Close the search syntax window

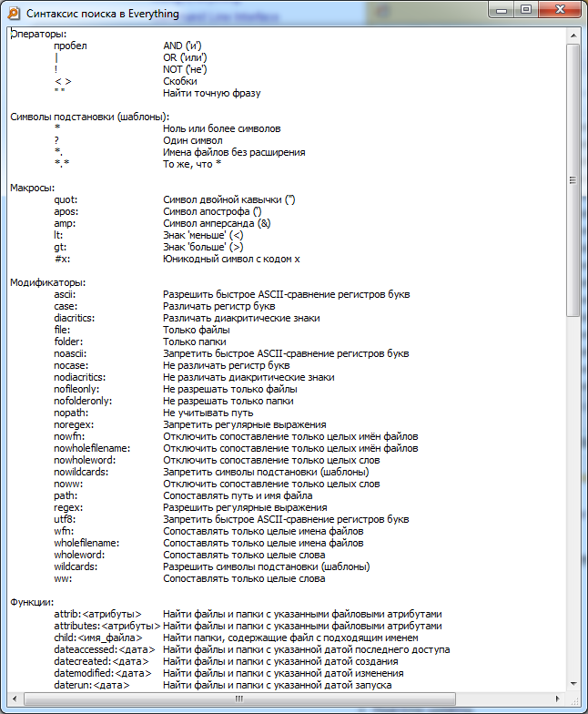click(560, 10)
